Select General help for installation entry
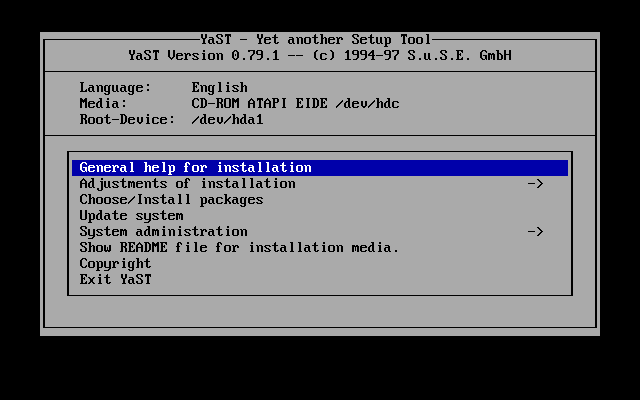This screenshot has height=400, width=640. pos(195,168)
